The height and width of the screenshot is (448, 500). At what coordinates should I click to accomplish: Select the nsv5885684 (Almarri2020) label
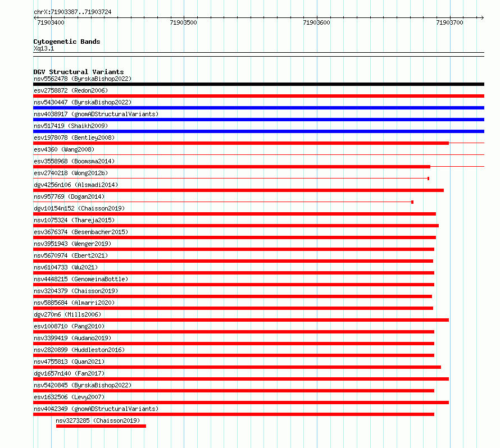74,303
